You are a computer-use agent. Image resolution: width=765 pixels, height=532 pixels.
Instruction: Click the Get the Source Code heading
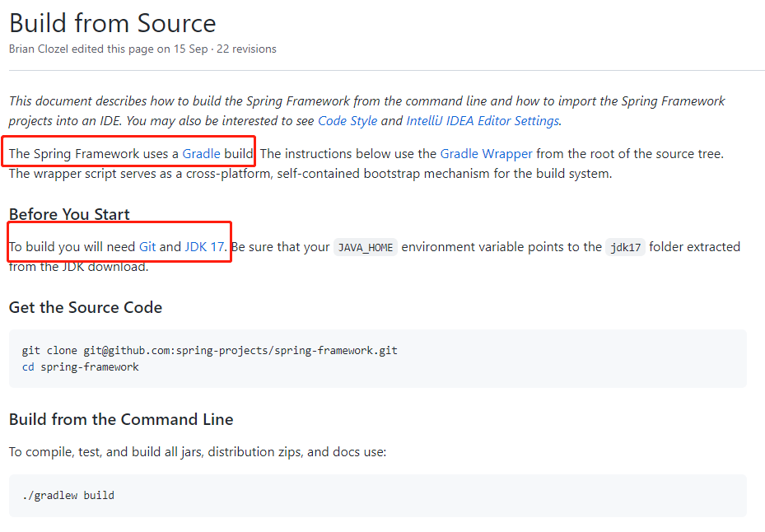(86, 307)
